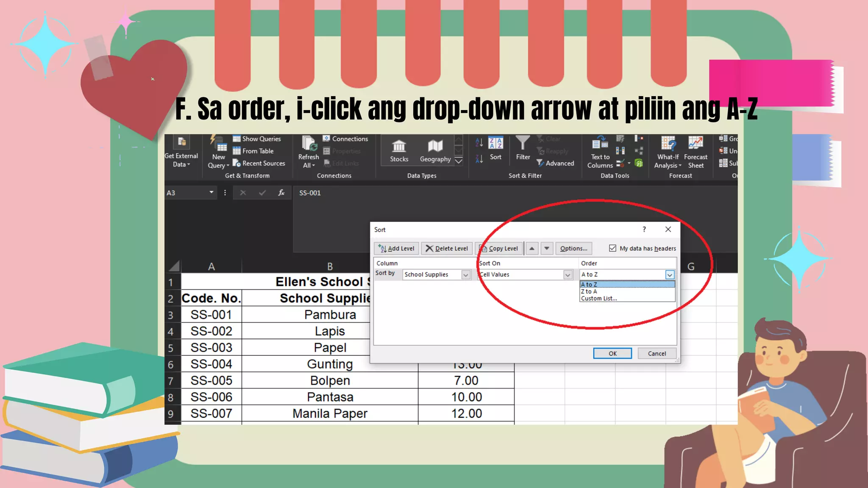
Task: Click Cancel in Sort dialog
Action: [x=657, y=353]
